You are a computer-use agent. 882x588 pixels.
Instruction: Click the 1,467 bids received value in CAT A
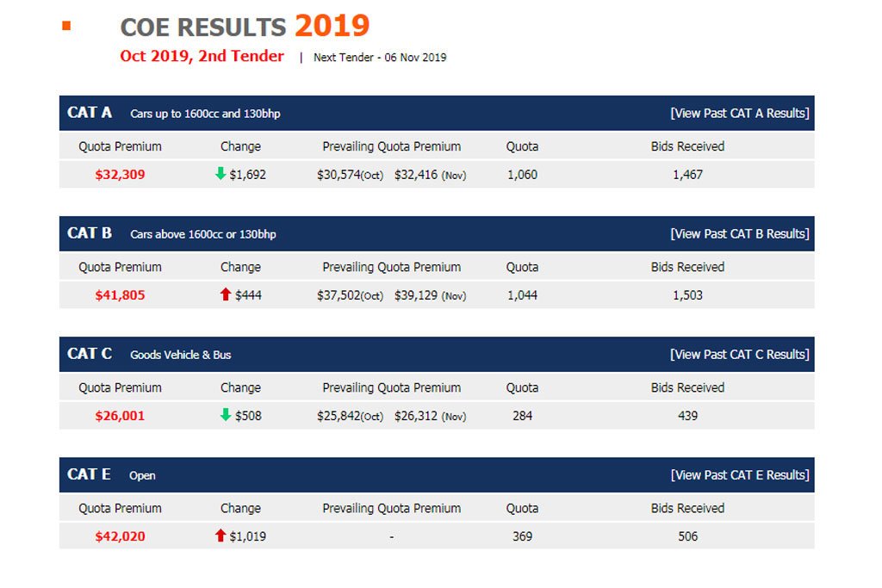coord(687,175)
